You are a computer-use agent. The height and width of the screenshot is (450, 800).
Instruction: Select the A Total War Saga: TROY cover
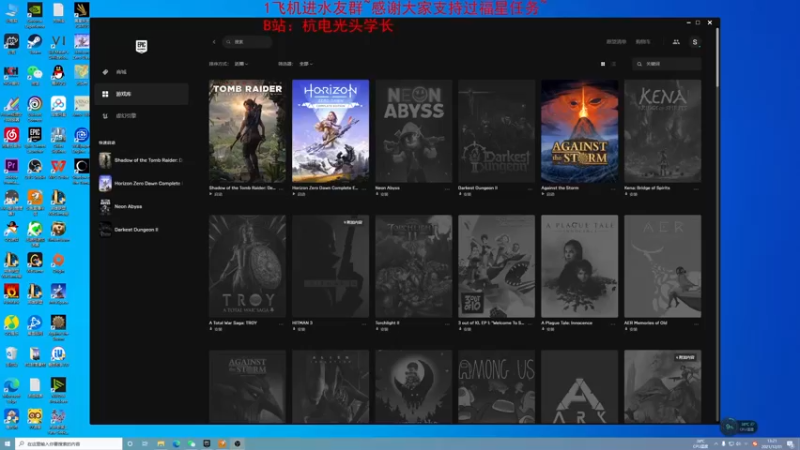[x=247, y=266]
